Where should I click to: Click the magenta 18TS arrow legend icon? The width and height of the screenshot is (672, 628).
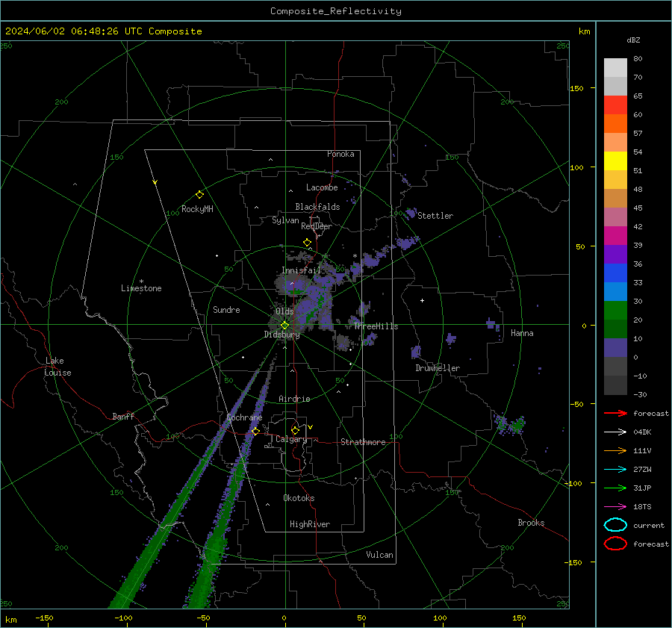(x=615, y=507)
